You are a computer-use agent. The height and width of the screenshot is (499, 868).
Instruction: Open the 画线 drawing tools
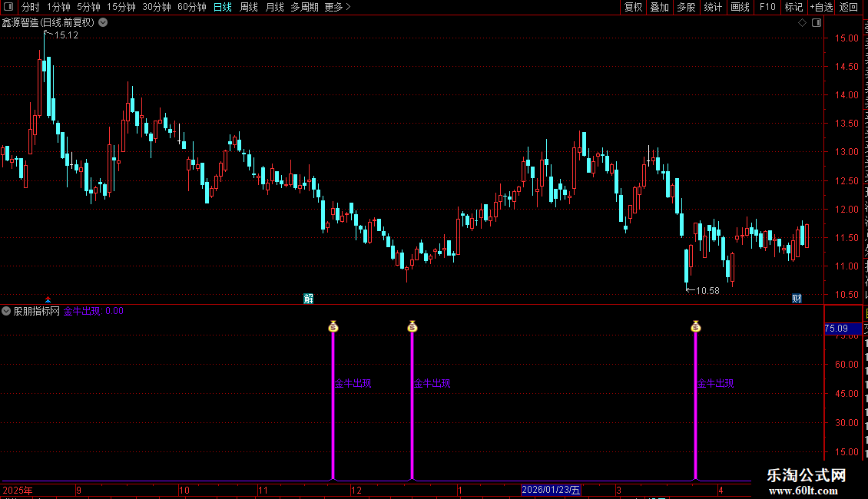pyautogui.click(x=740, y=7)
